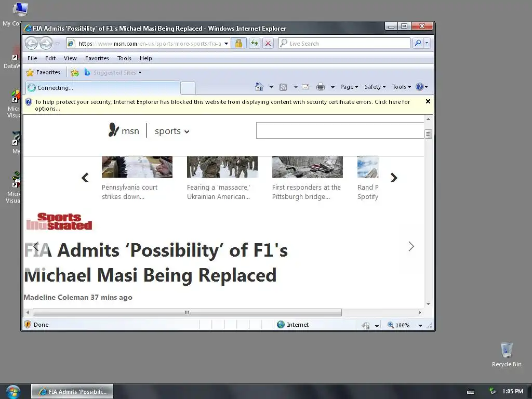The height and width of the screenshot is (399, 532).
Task: Open the Tools menu in menu bar
Action: coord(124,58)
